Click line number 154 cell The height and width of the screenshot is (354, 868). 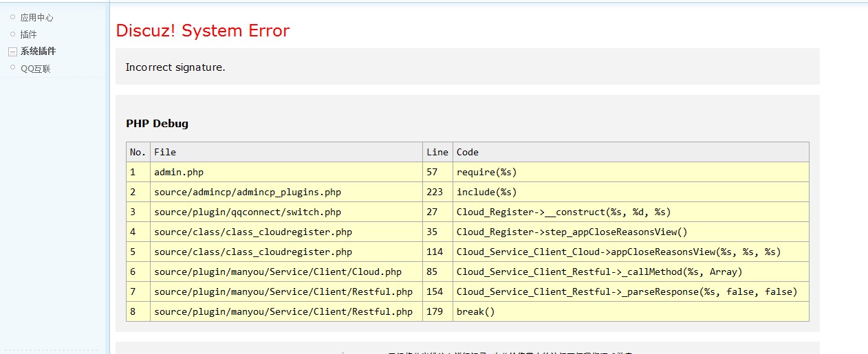(x=437, y=291)
